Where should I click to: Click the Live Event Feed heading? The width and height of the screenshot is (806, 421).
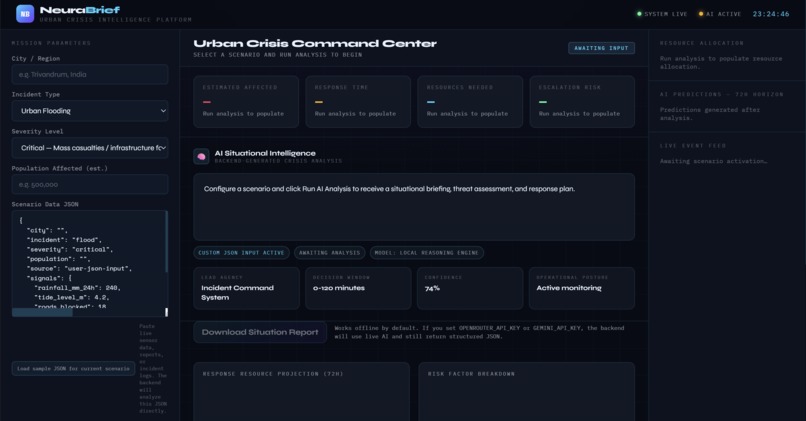[693, 146]
